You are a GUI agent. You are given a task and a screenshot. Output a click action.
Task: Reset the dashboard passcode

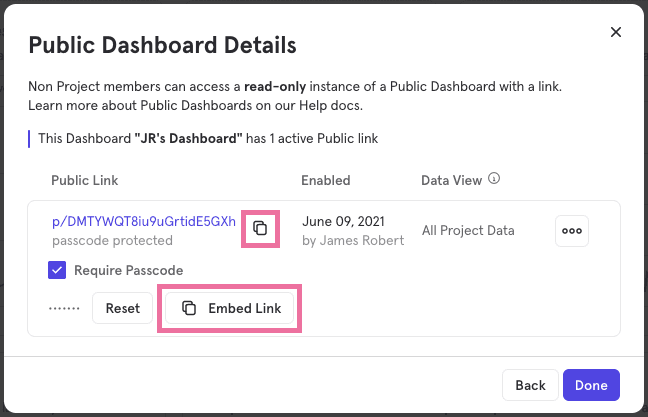tap(122, 308)
